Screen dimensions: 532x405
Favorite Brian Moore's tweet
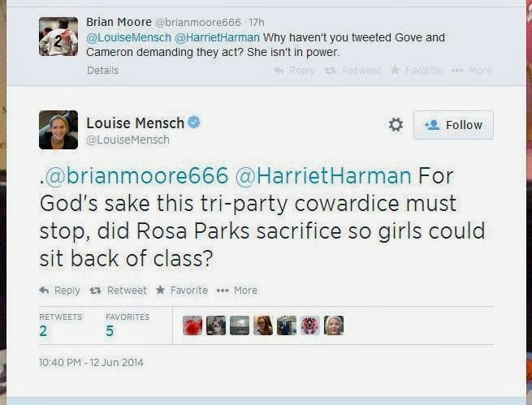[x=416, y=71]
